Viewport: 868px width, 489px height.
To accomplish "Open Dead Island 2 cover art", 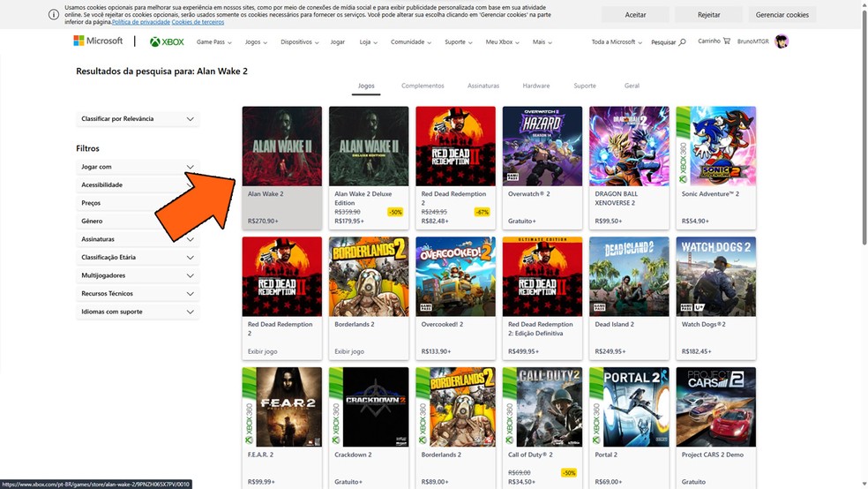I will click(629, 276).
